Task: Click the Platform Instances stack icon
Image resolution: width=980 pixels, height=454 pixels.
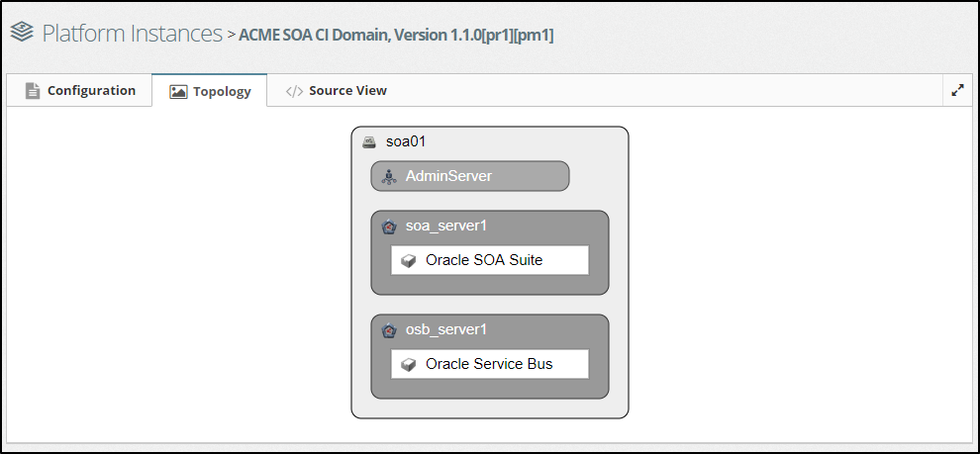Action: [22, 34]
